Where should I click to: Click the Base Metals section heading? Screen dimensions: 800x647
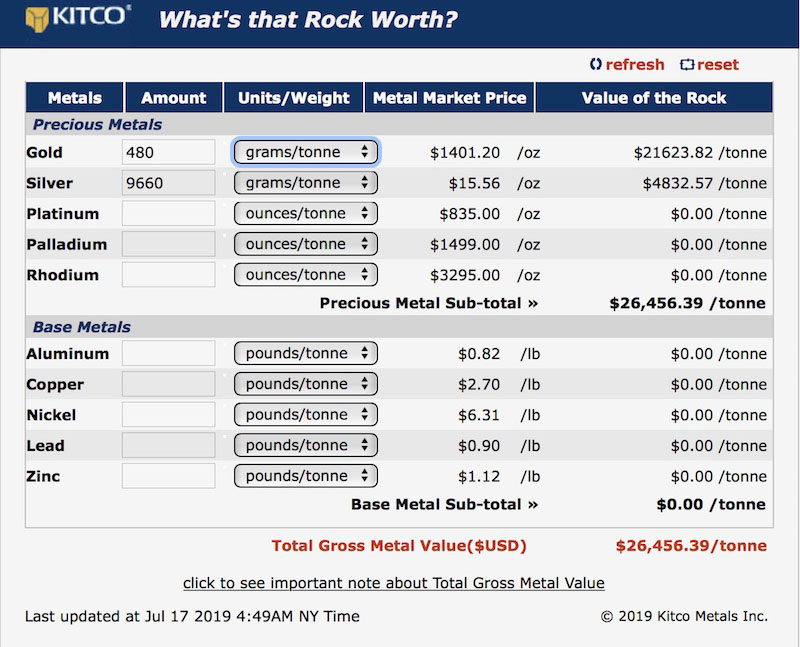(x=82, y=327)
